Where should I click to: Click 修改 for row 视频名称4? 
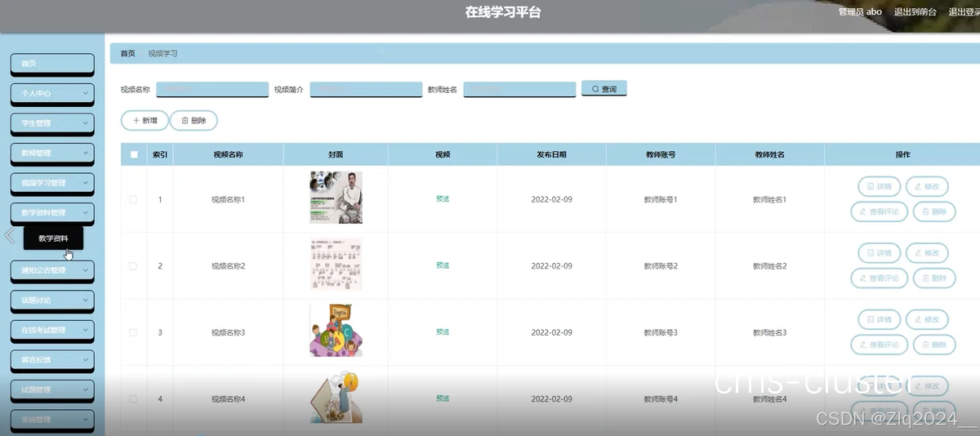927,385
